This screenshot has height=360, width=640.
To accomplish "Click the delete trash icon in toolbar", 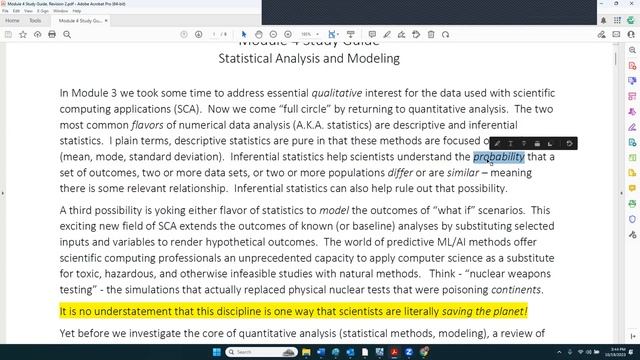I will tap(431, 35).
